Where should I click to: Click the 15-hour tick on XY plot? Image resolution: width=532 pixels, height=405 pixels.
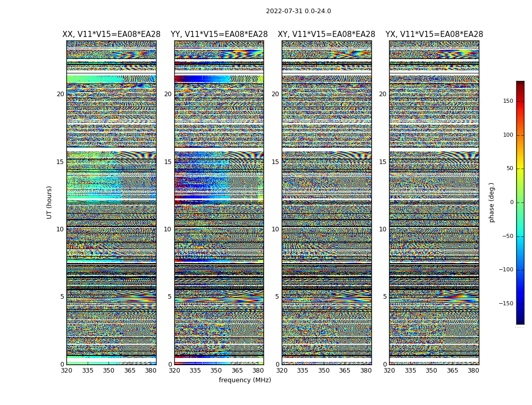(276, 162)
